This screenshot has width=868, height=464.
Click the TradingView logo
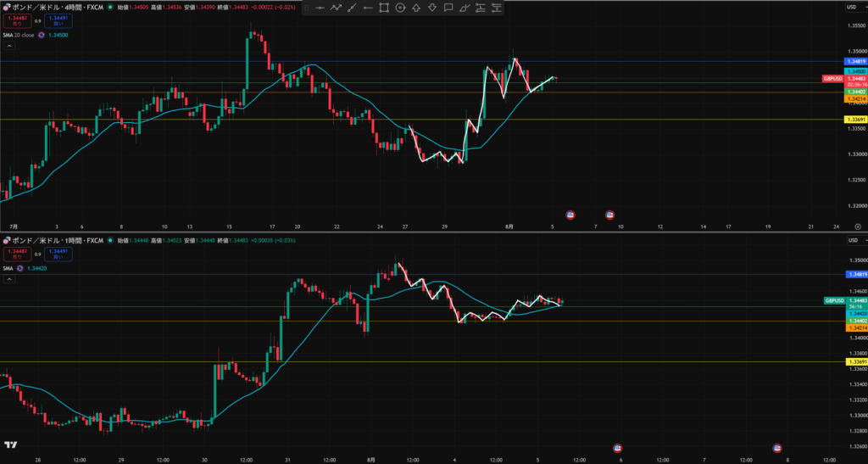pos(10,444)
